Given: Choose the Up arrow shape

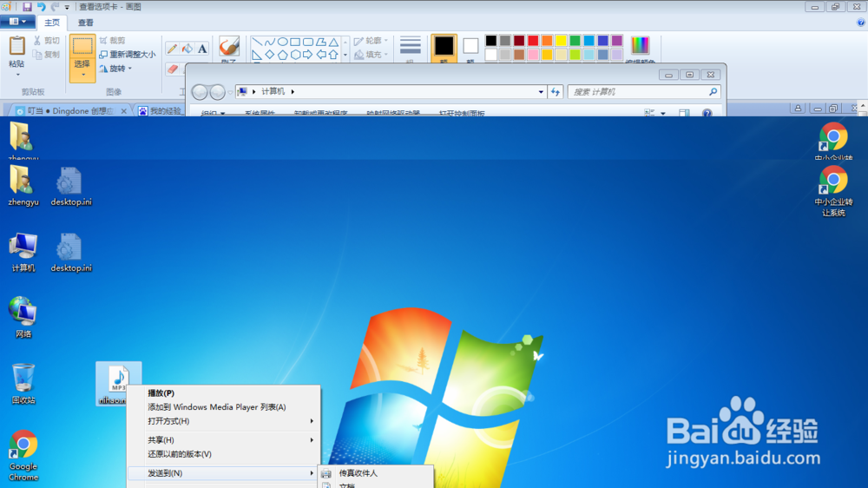Looking at the screenshot, I should tap(333, 55).
